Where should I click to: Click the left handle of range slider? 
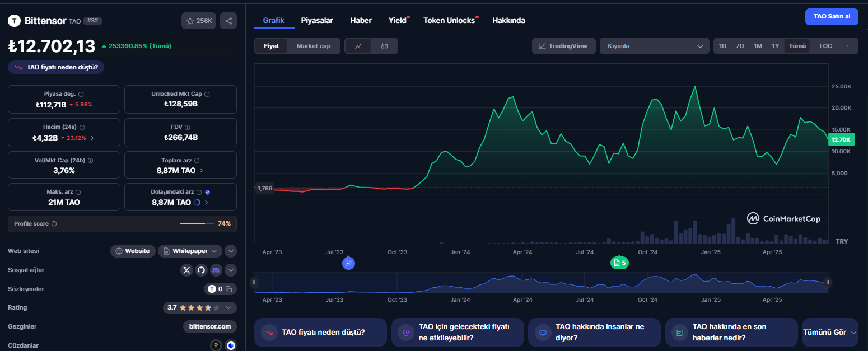pyautogui.click(x=254, y=283)
